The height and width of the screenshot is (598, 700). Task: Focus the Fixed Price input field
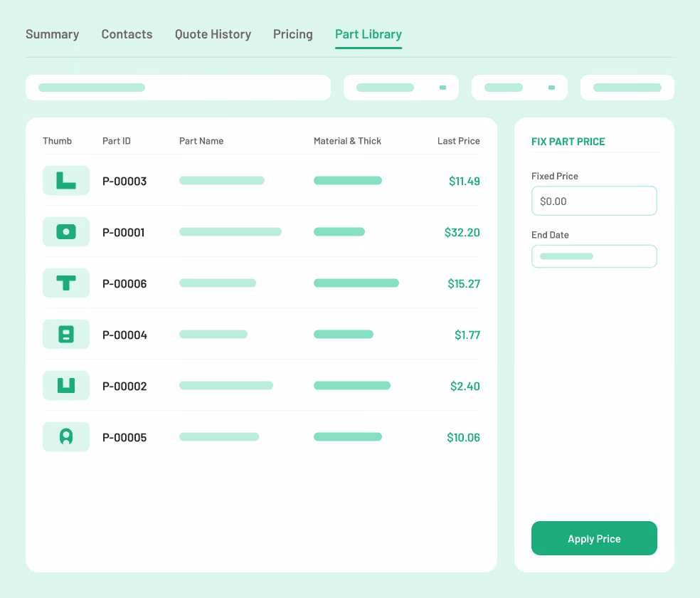pos(594,201)
